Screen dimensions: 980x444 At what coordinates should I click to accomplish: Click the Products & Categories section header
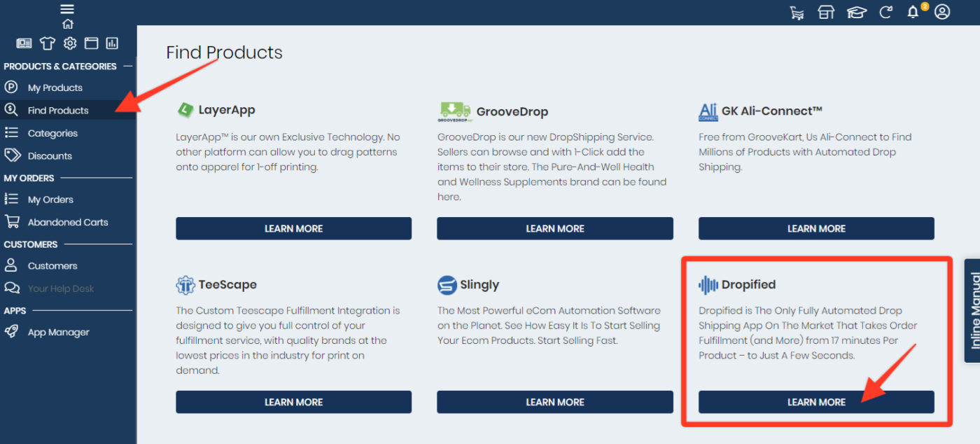60,67
